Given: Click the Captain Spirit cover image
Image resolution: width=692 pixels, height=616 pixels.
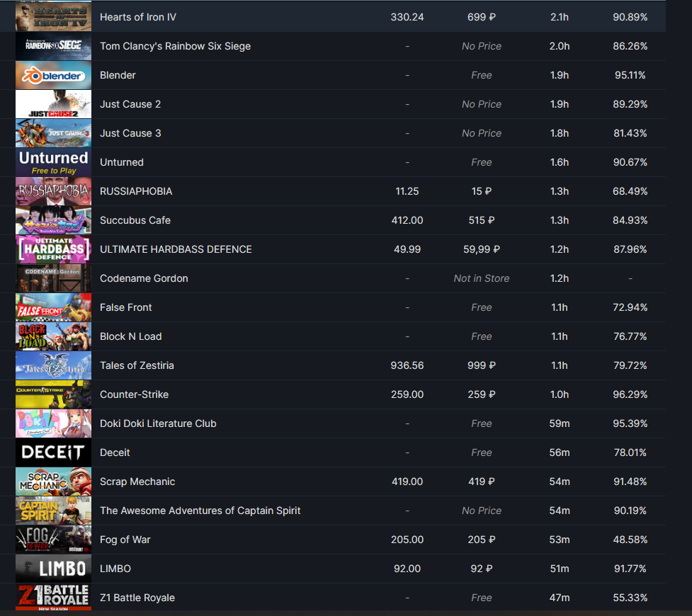Looking at the screenshot, I should tap(53, 511).
